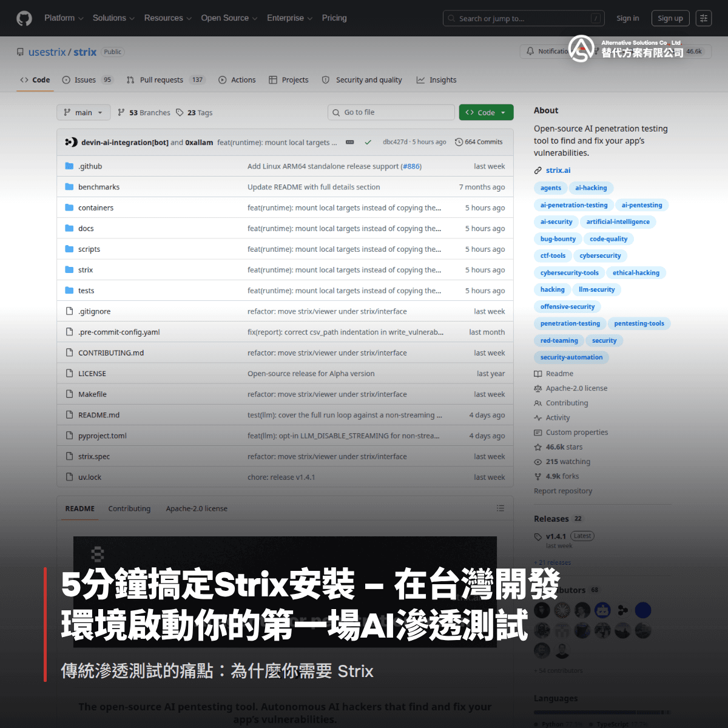Open the main branch selector dropdown
This screenshot has height=728, width=728.
point(84,112)
